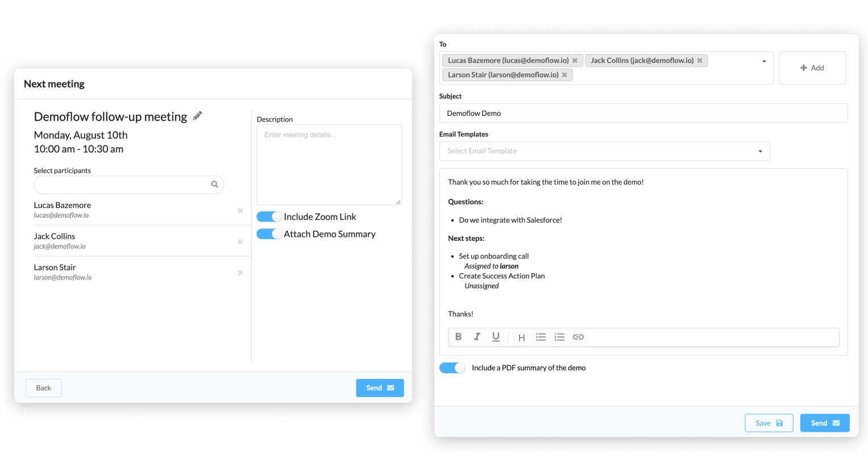The width and height of the screenshot is (868, 471).
Task: Click 'Set up onboarding call' list item
Action: click(494, 256)
